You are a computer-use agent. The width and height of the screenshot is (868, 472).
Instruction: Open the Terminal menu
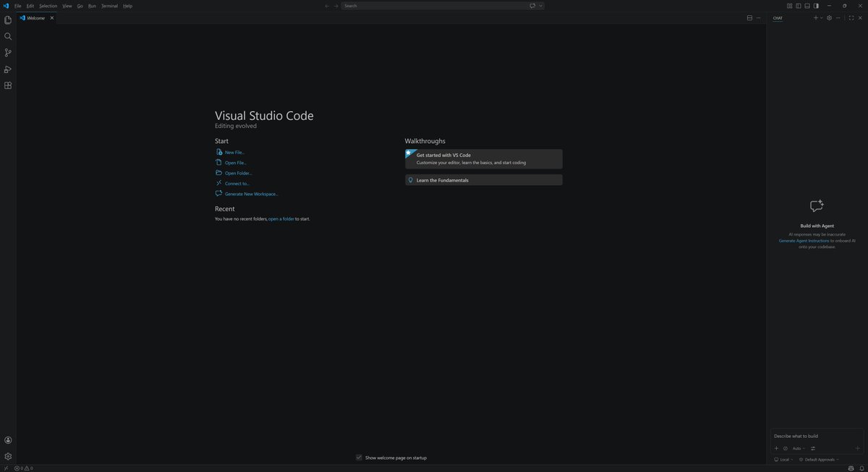tap(109, 6)
